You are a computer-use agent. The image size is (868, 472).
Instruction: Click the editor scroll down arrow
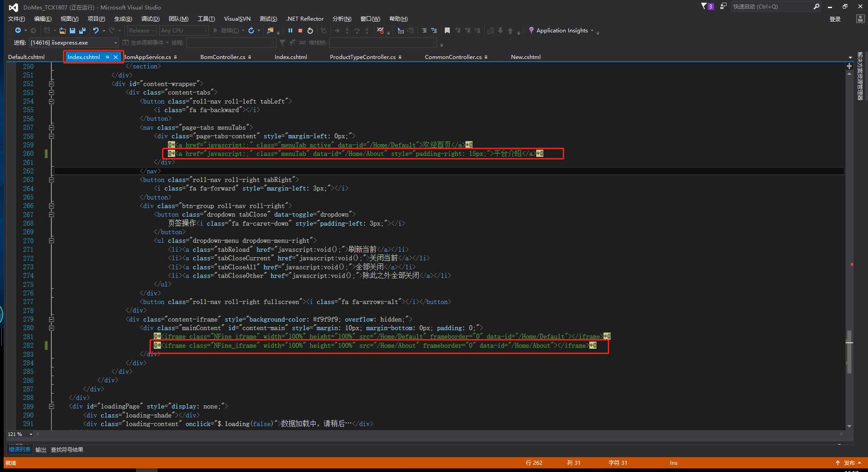coord(849,426)
